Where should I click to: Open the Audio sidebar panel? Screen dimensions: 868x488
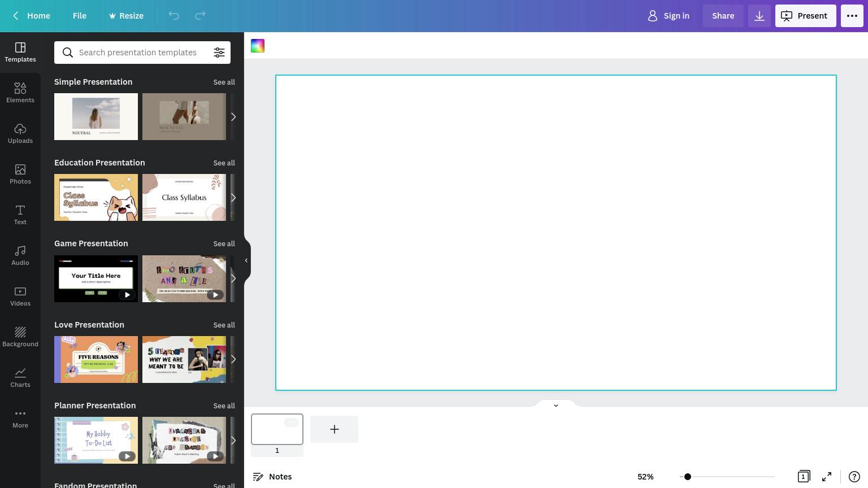click(x=20, y=255)
